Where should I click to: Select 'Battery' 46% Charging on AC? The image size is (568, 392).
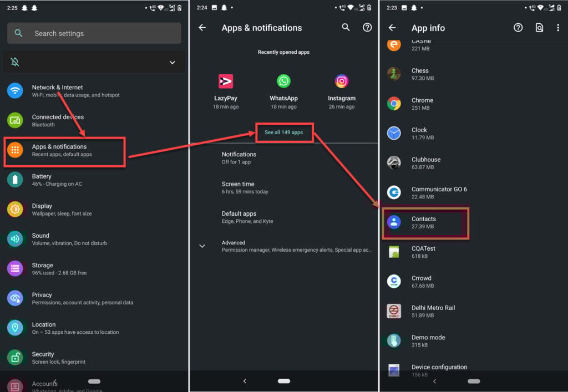pyautogui.click(x=57, y=180)
